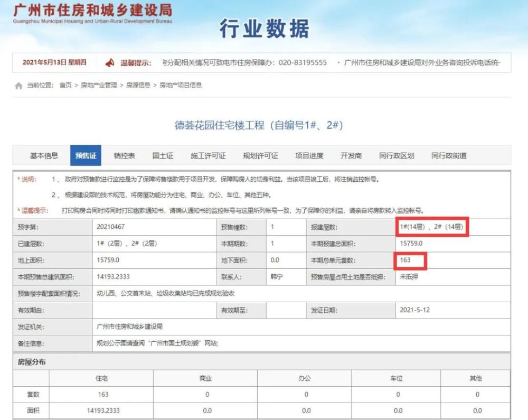Click the 房地产项目信息 breadcrumb
The image size is (528, 420).
(x=181, y=85)
